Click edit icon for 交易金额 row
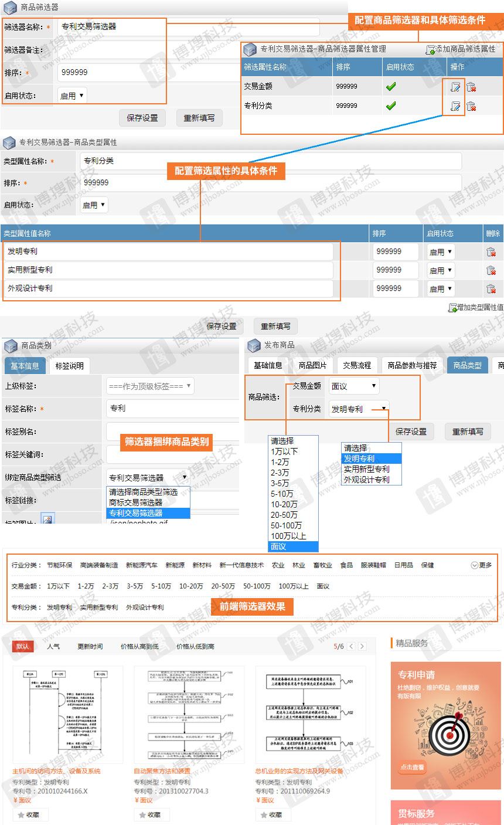The height and width of the screenshot is (825, 504). [455, 87]
